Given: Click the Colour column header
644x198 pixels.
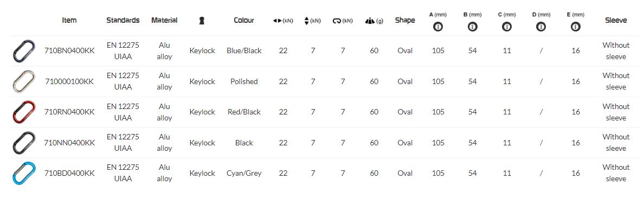Looking at the screenshot, I should tap(244, 20).
